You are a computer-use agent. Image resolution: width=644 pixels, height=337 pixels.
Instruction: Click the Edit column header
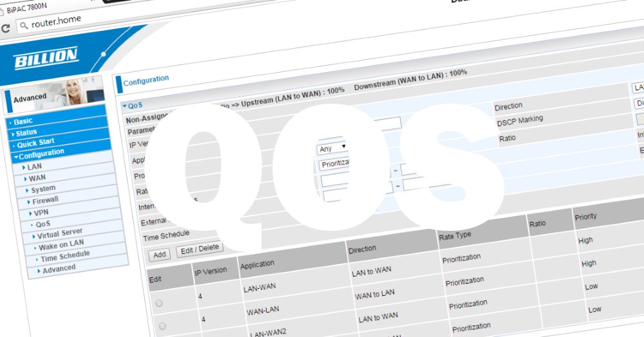point(155,280)
